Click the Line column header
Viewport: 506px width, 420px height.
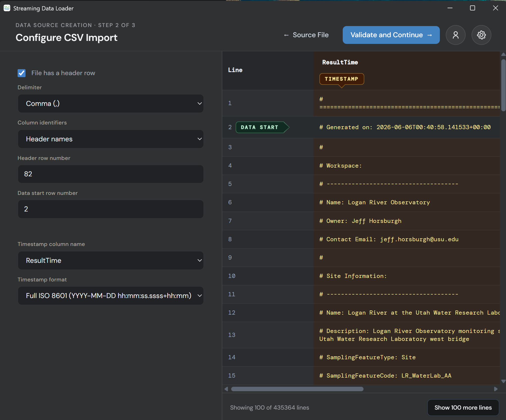(235, 70)
